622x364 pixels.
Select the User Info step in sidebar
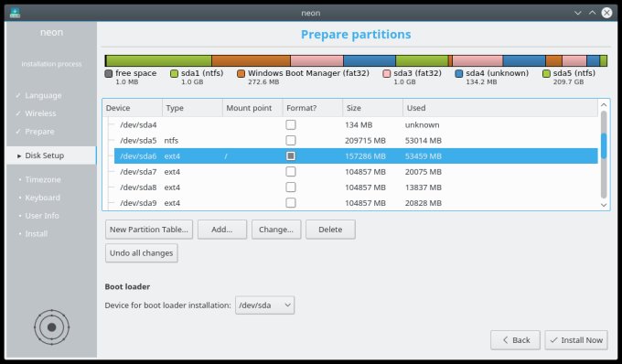click(42, 216)
